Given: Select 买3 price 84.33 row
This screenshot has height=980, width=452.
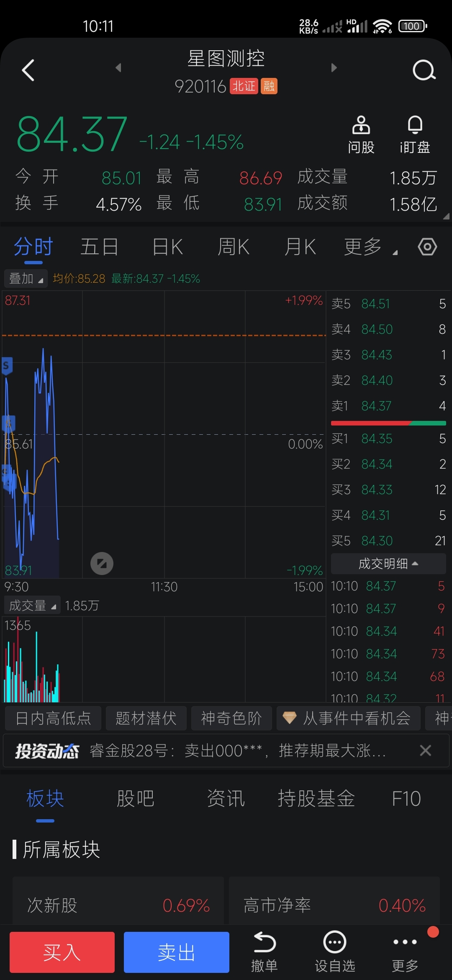Looking at the screenshot, I should pyautogui.click(x=388, y=490).
